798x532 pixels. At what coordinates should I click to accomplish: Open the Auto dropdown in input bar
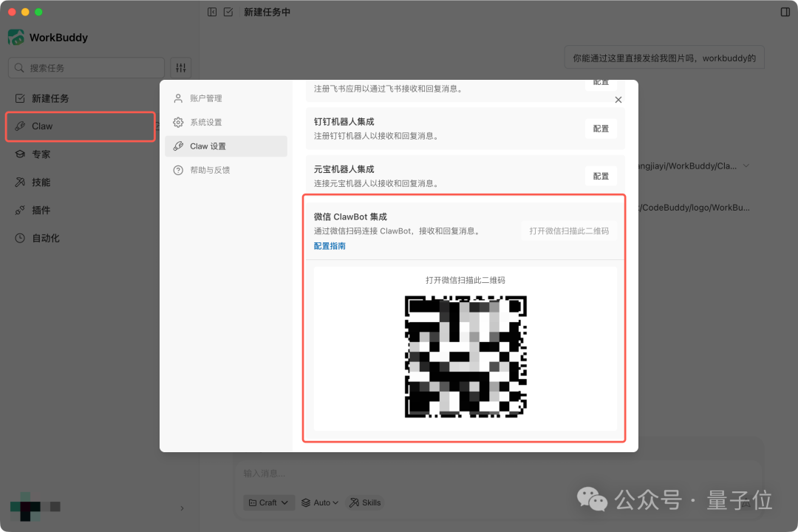[x=319, y=502]
